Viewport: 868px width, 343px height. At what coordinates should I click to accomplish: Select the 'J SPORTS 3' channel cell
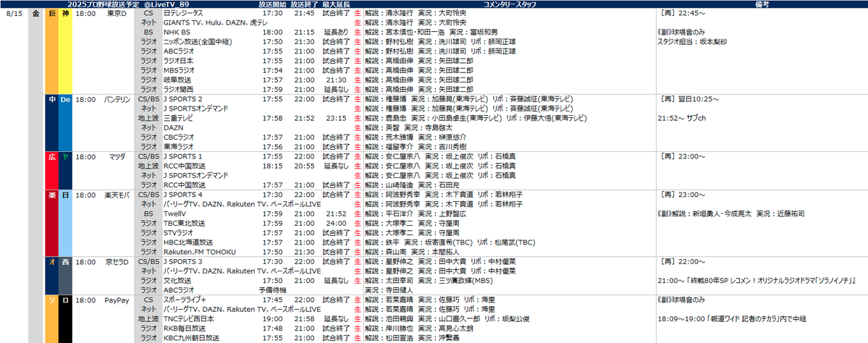point(182,261)
